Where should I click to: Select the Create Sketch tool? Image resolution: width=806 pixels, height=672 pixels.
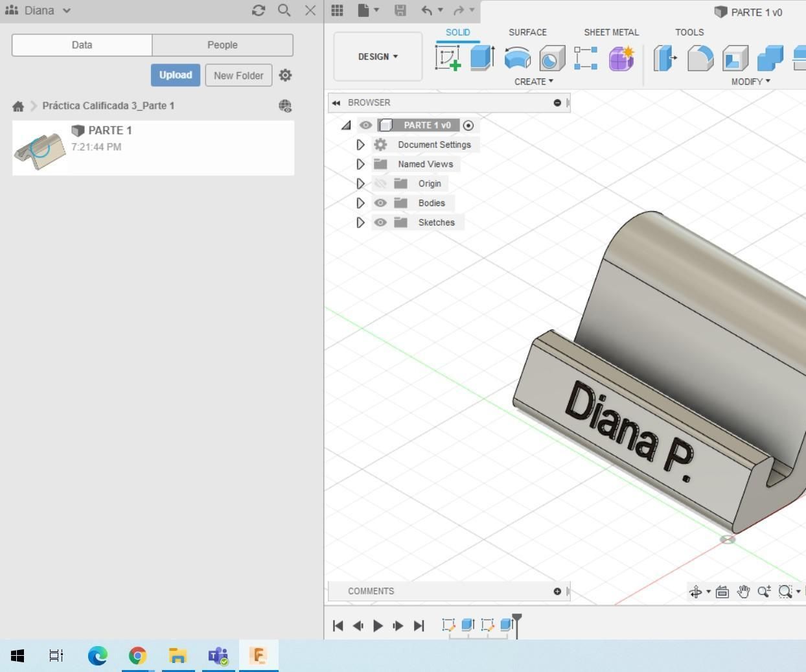(x=448, y=58)
